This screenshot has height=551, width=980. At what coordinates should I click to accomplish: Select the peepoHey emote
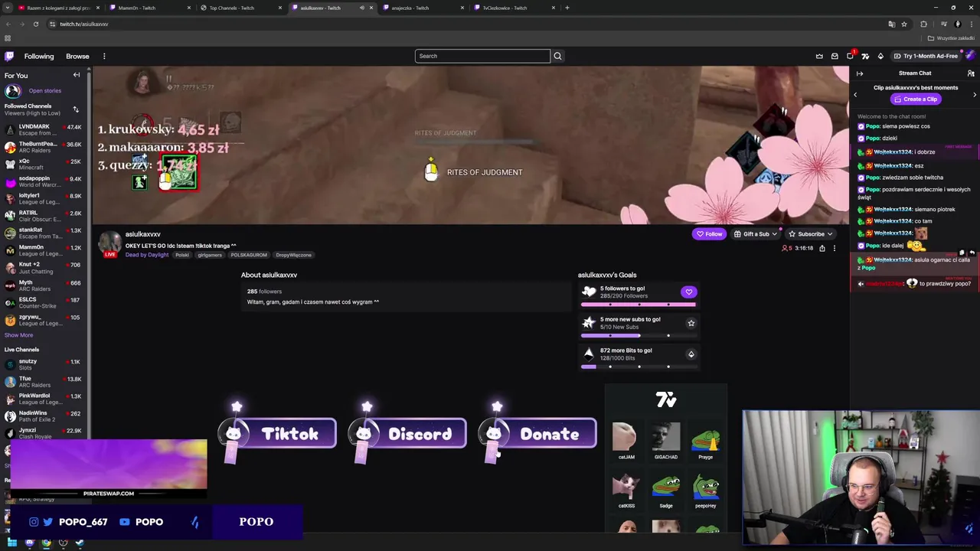[x=706, y=491]
